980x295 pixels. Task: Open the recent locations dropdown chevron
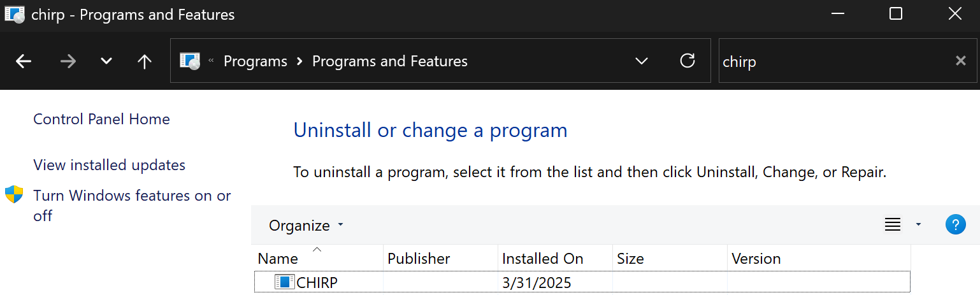pos(106,61)
